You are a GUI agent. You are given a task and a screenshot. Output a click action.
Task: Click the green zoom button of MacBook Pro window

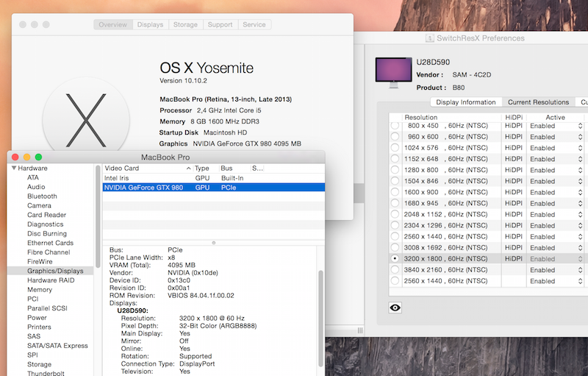click(38, 157)
